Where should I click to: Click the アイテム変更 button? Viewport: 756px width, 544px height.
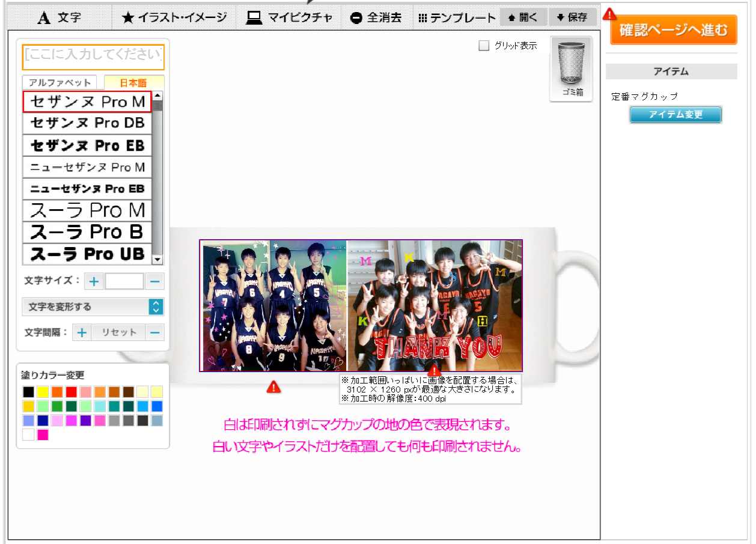point(676,115)
